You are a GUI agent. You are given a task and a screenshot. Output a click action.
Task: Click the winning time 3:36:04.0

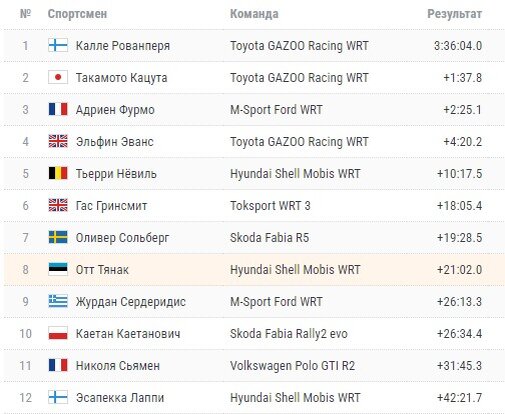pyautogui.click(x=458, y=46)
